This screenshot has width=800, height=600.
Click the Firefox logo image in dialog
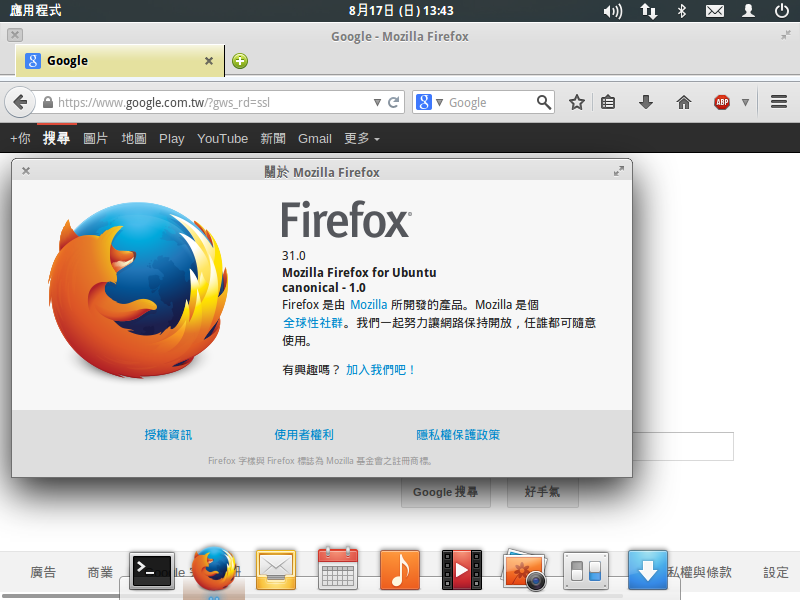(x=138, y=290)
